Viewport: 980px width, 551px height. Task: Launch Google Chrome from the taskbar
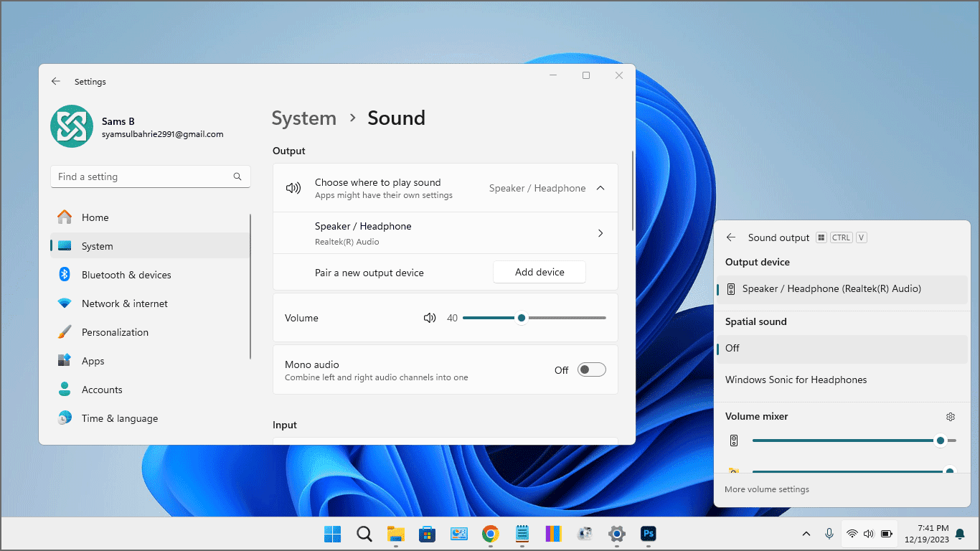pyautogui.click(x=491, y=534)
